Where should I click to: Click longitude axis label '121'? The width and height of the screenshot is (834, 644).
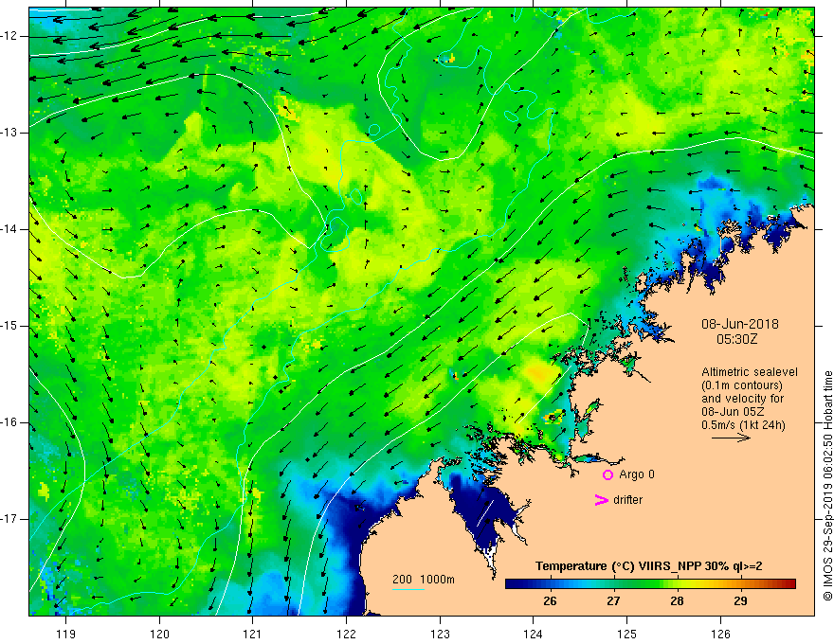click(x=253, y=634)
